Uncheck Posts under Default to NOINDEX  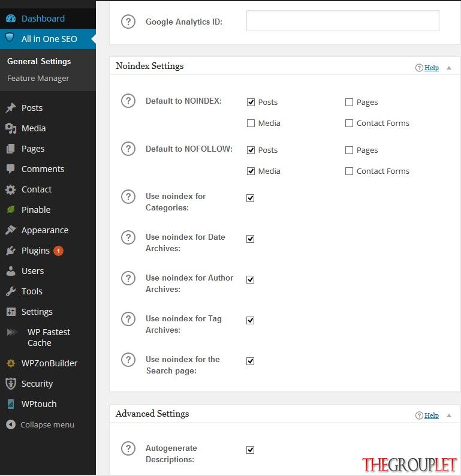[x=251, y=102]
